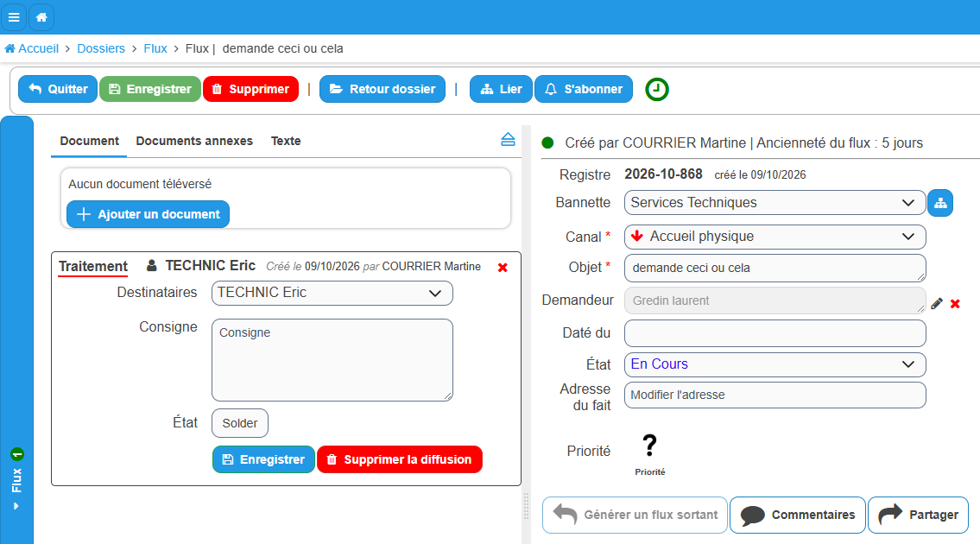The width and height of the screenshot is (980, 544).
Task: Open the Canal dropdown Accueil physique
Action: (x=775, y=237)
